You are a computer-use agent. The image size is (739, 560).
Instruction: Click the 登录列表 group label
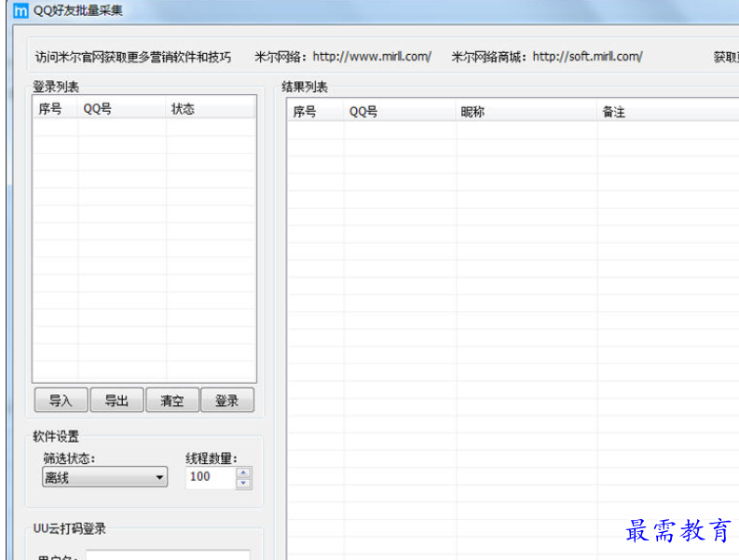(56, 87)
